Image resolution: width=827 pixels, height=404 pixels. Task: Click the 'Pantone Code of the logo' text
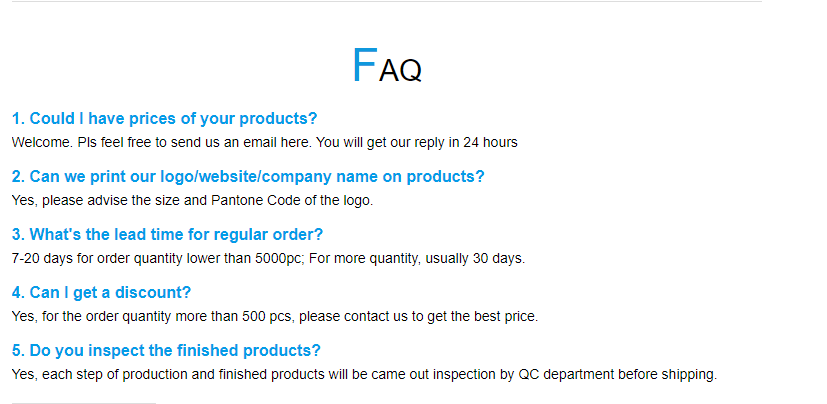click(290, 200)
